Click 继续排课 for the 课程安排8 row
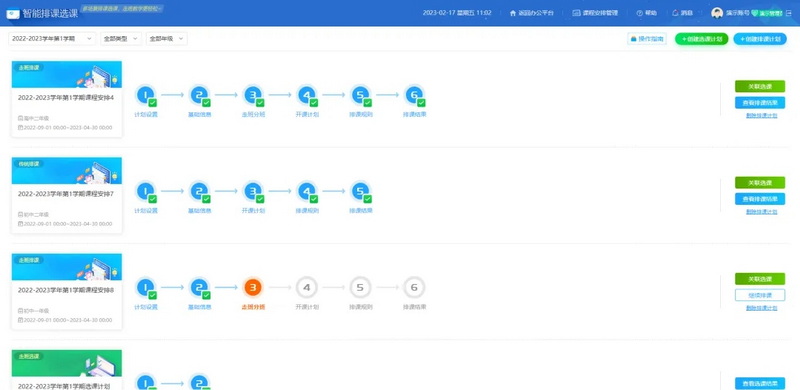 pos(760,295)
